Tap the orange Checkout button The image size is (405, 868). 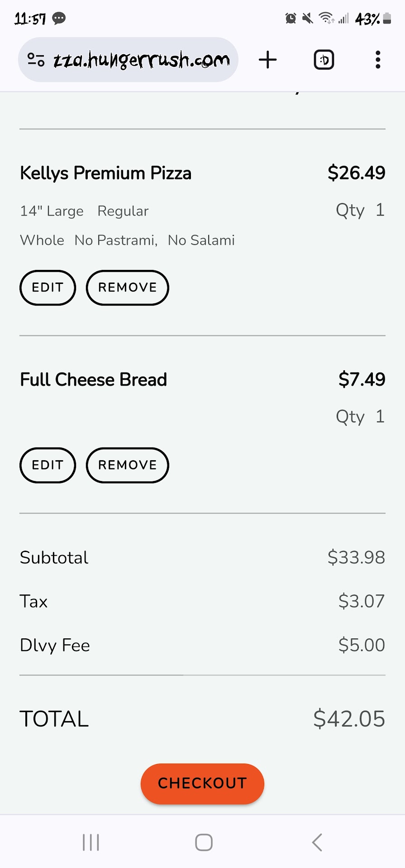coord(202,783)
